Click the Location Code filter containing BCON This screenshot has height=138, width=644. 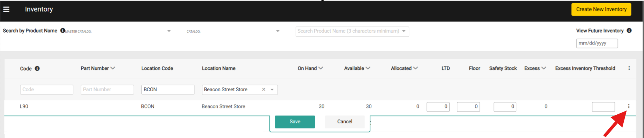coord(168,90)
